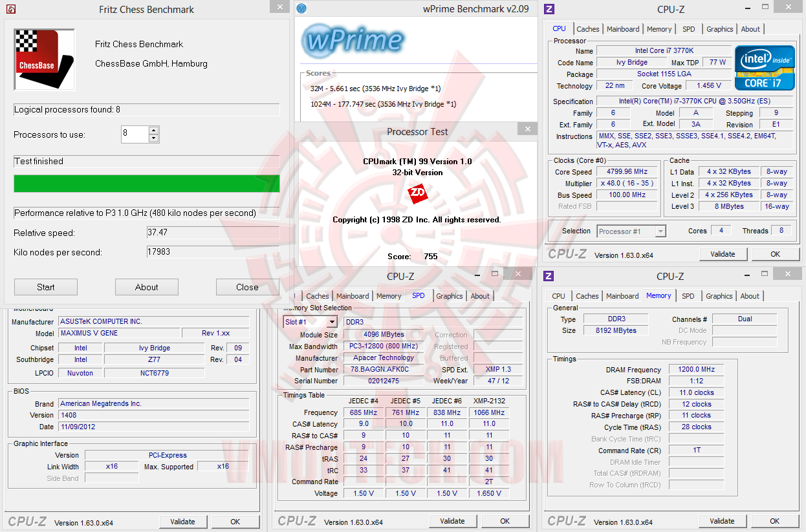Click the ChessBase logo image
This screenshot has width=806, height=532.
click(44, 59)
